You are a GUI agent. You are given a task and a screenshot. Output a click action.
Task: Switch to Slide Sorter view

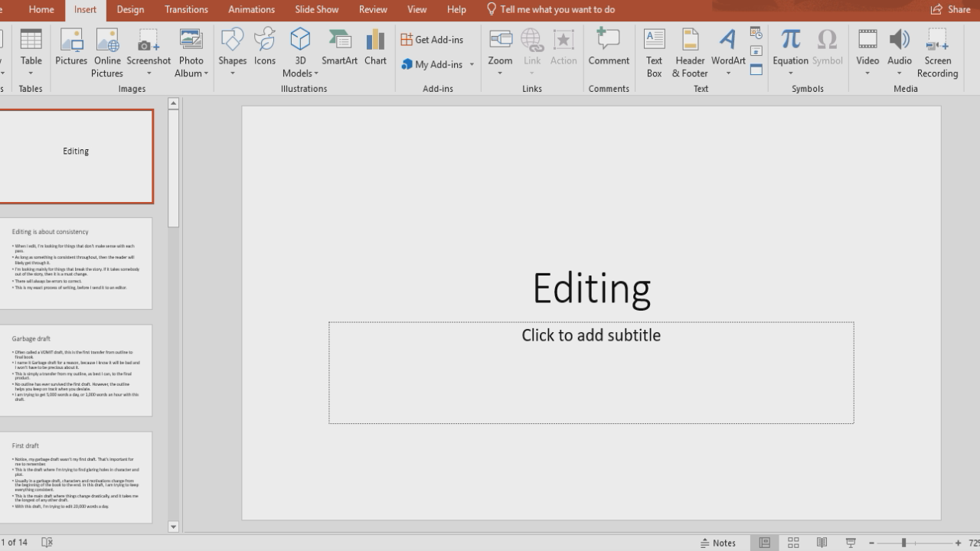(793, 542)
